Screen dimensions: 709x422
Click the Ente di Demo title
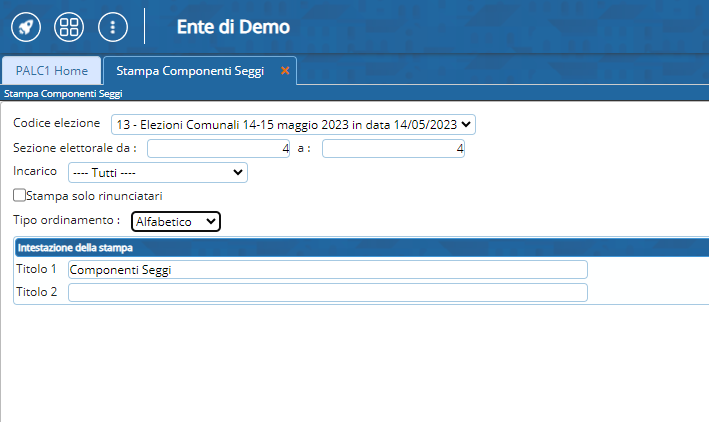coord(233,27)
